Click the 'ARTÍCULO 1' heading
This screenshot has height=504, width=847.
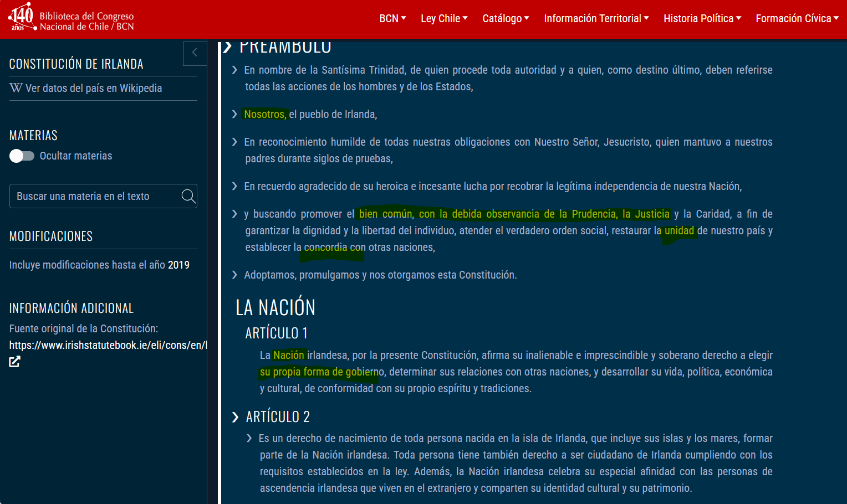point(277,333)
